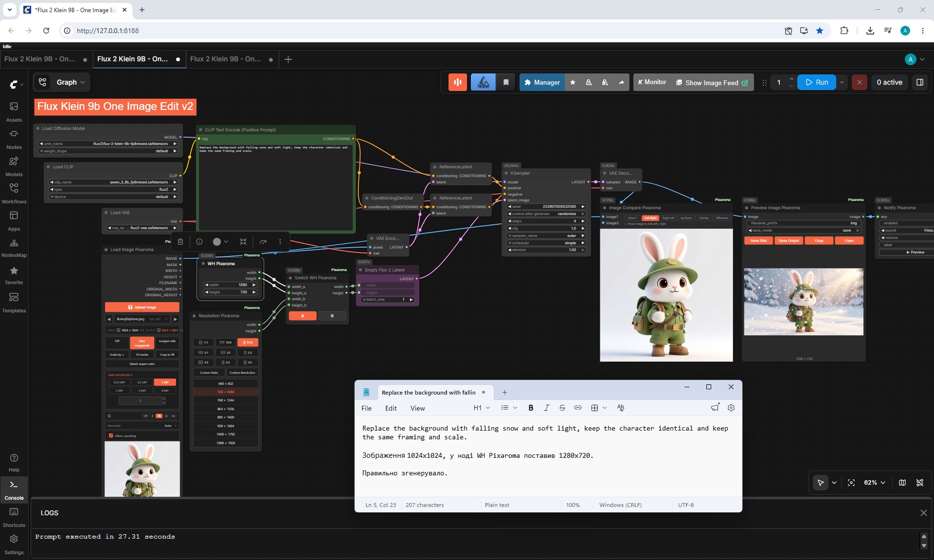934x560 pixels.
Task: Open the table dropdown in Notepad
Action: coord(599,408)
